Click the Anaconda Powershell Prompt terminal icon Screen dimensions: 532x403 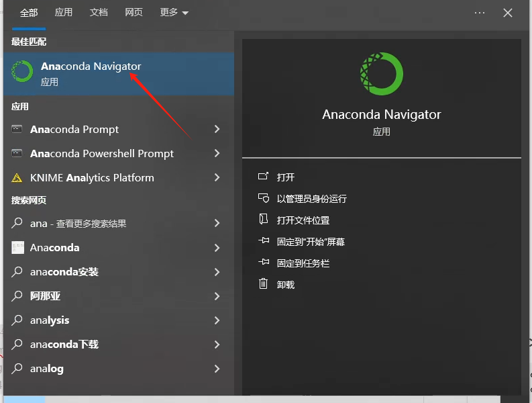pos(17,153)
